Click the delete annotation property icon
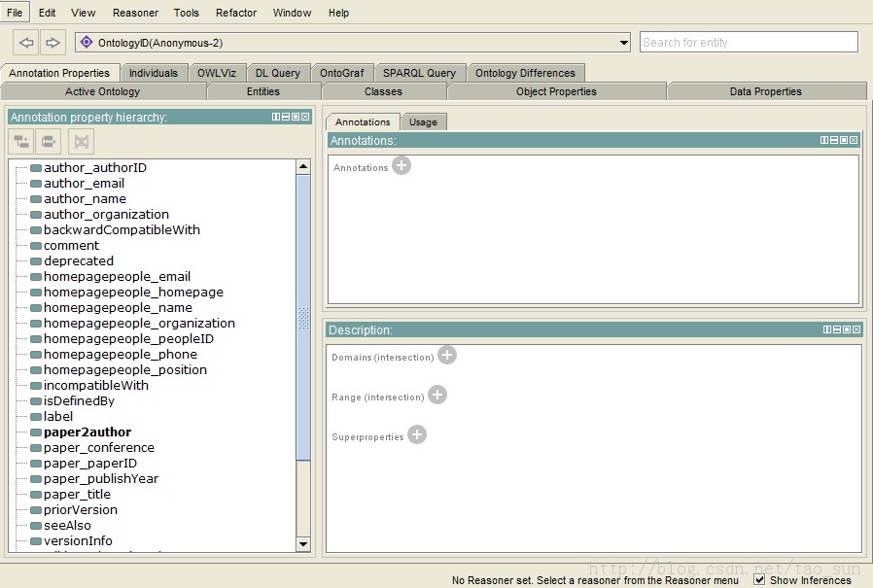This screenshot has width=873, height=588. pos(81,142)
